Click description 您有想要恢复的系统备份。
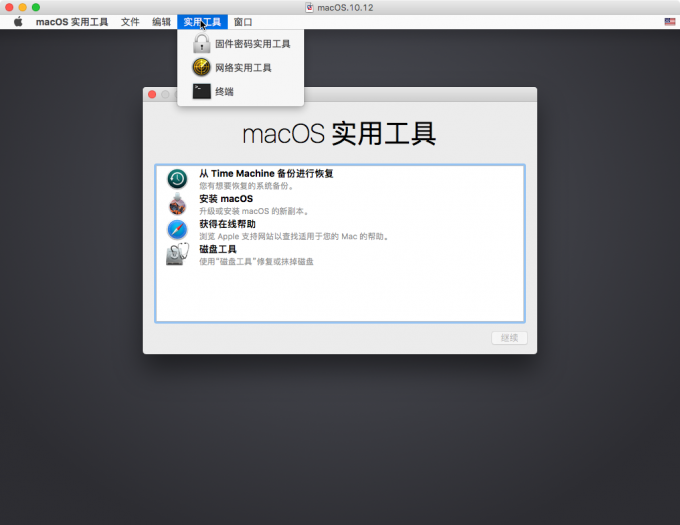The height and width of the screenshot is (525, 680). point(247,186)
